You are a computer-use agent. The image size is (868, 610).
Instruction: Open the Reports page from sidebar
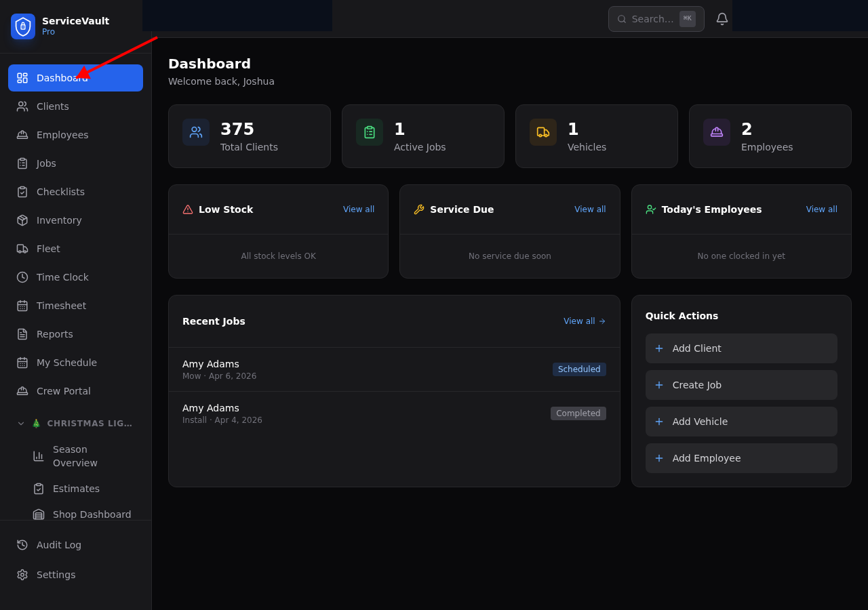pyautogui.click(x=55, y=334)
